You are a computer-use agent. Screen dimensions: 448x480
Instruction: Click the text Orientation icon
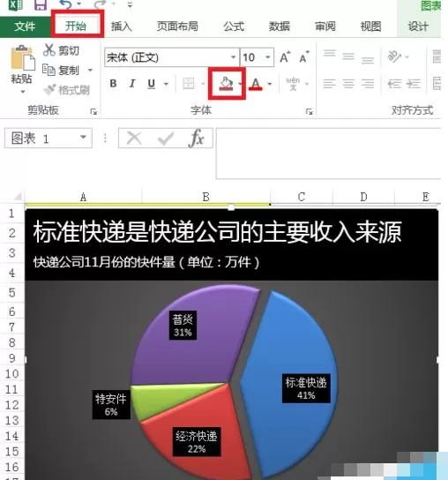(x=394, y=56)
